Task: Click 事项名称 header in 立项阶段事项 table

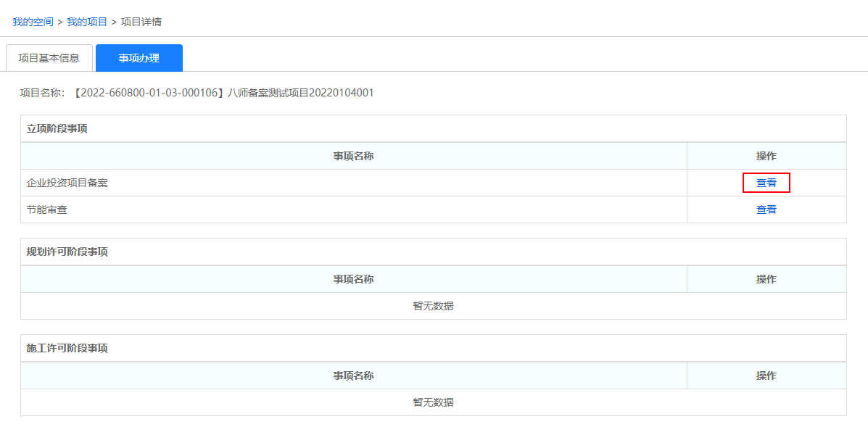Action: click(x=353, y=156)
